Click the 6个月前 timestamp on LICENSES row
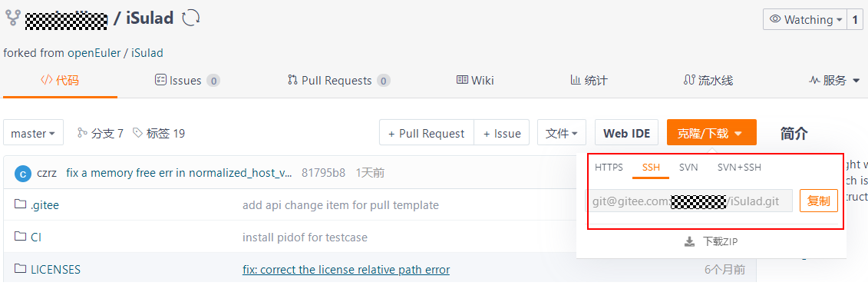Viewport: 868px width, 289px height. coord(724,270)
